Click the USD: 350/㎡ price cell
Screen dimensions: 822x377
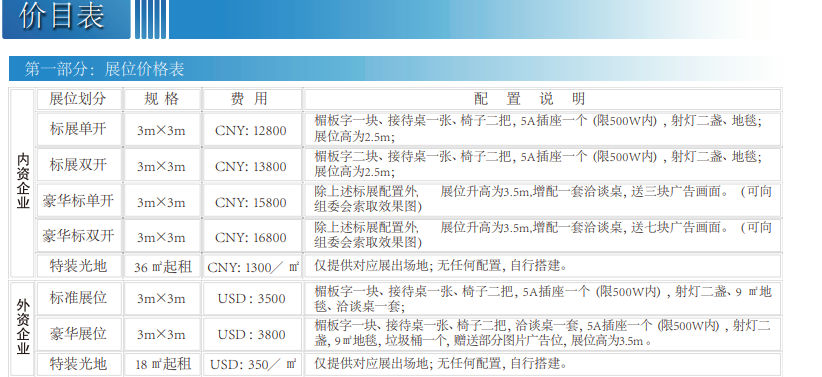pos(252,364)
